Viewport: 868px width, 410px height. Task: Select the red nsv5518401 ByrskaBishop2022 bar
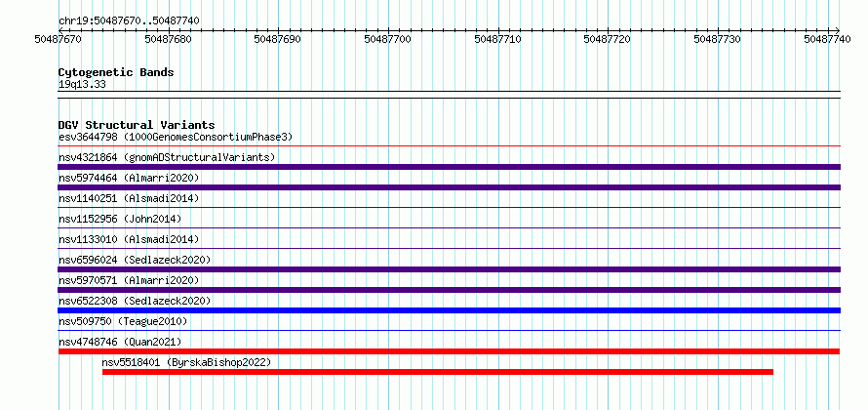coord(438,372)
